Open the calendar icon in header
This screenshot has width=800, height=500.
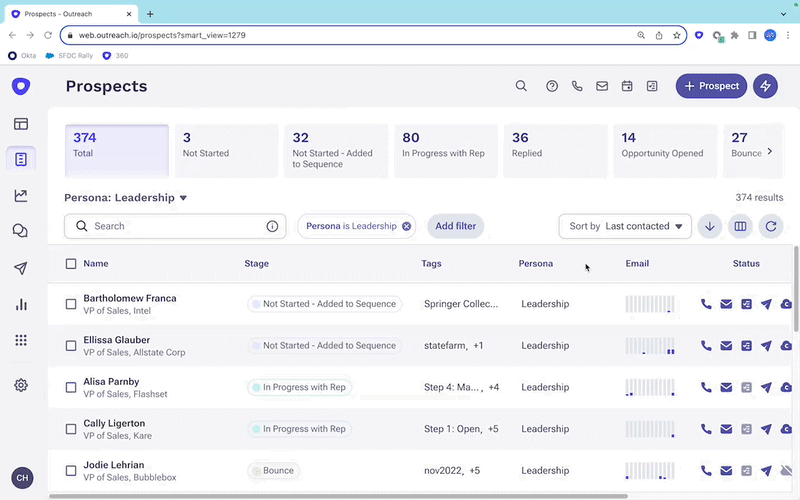627,86
